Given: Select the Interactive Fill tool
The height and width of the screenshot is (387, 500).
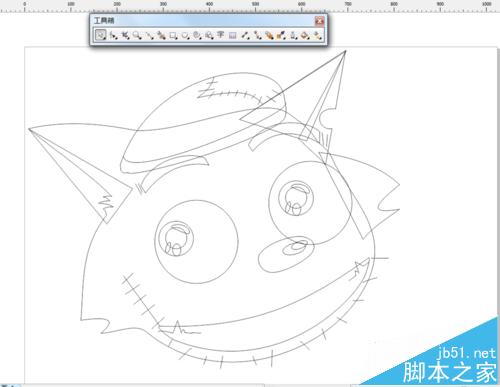Looking at the screenshot, I should coord(317,35).
